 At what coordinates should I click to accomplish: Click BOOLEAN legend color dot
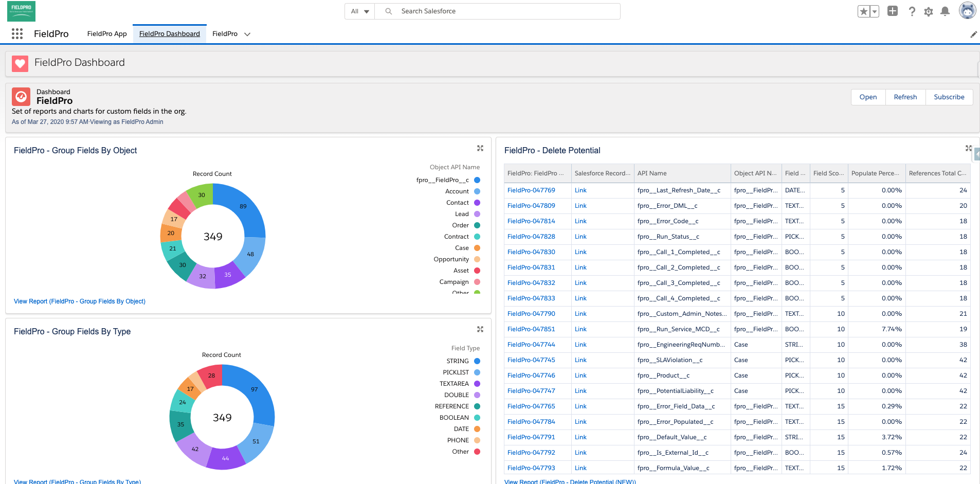point(477,418)
